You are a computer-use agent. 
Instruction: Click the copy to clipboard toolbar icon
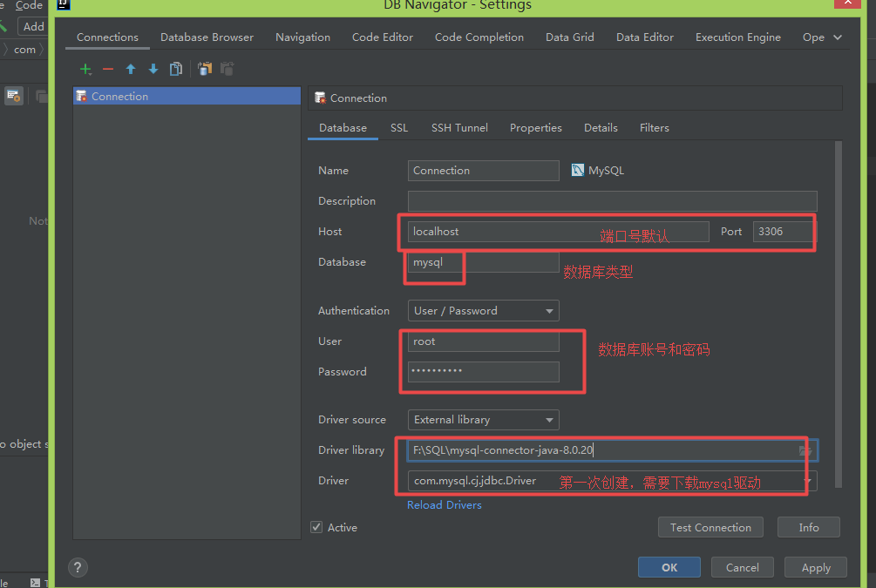(x=205, y=69)
